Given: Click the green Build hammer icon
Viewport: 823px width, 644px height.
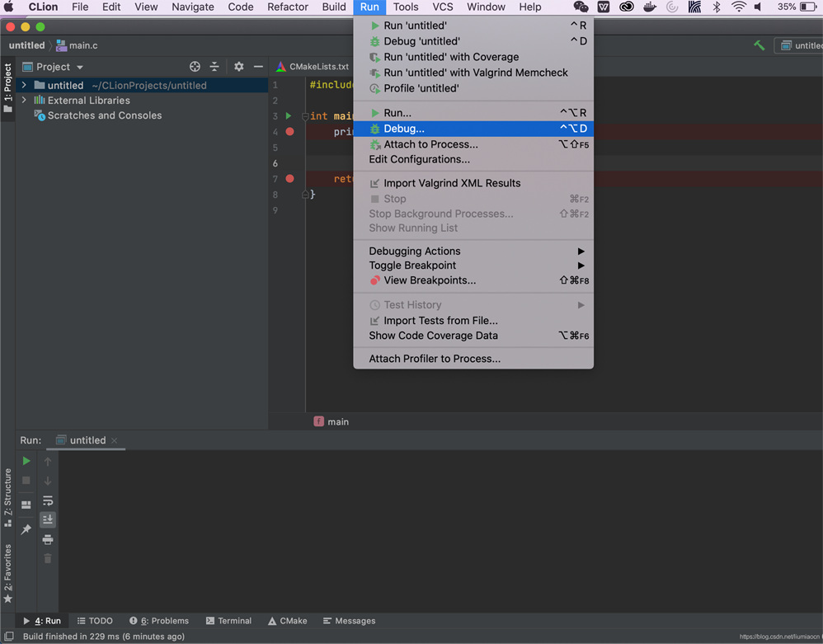Looking at the screenshot, I should [x=759, y=45].
